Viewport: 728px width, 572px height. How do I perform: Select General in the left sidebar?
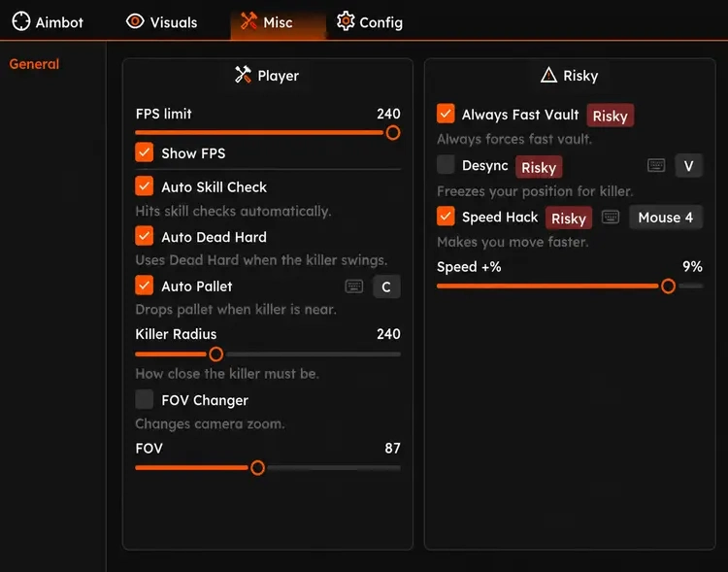point(34,64)
